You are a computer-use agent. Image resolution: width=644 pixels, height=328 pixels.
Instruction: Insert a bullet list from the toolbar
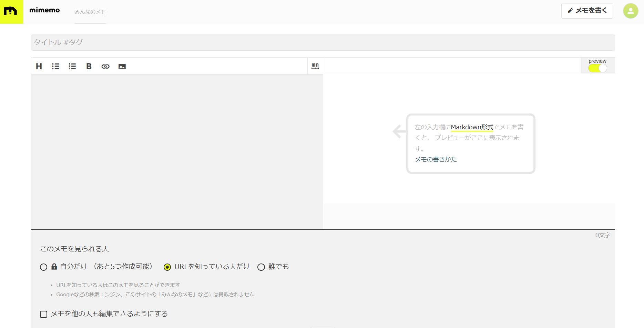[x=55, y=66]
